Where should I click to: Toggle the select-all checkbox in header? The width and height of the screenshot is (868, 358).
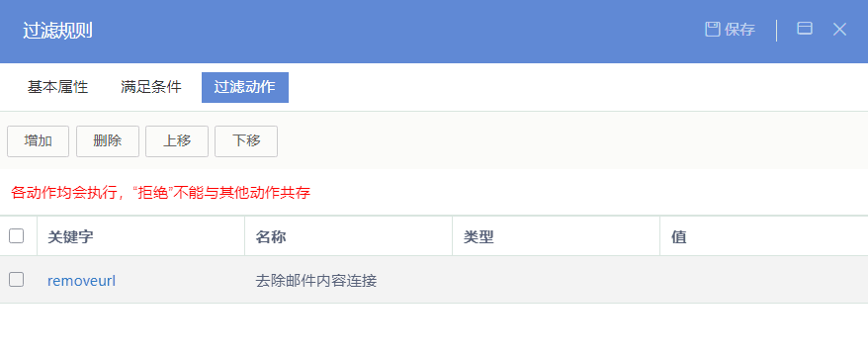click(x=17, y=236)
